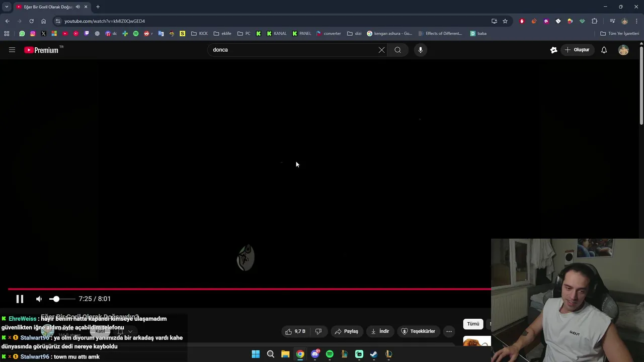
Task: Open File Explorer from the taskbar
Action: (x=285, y=354)
